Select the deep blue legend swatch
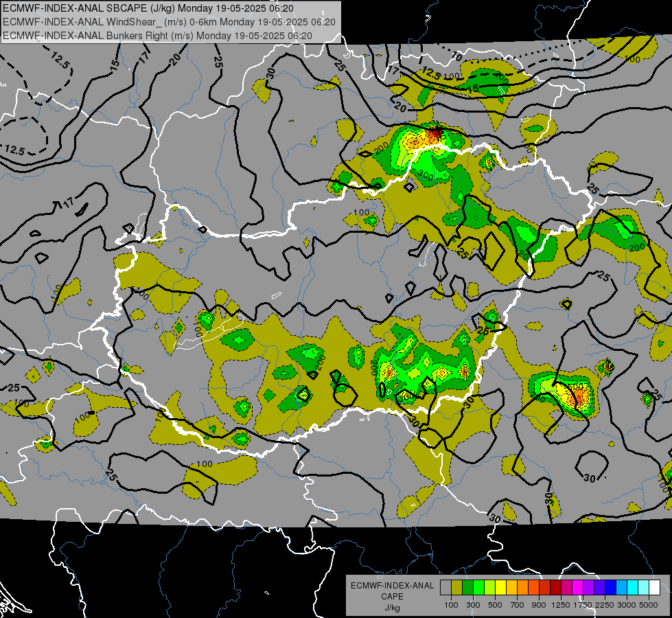The image size is (672, 618). [x=611, y=588]
